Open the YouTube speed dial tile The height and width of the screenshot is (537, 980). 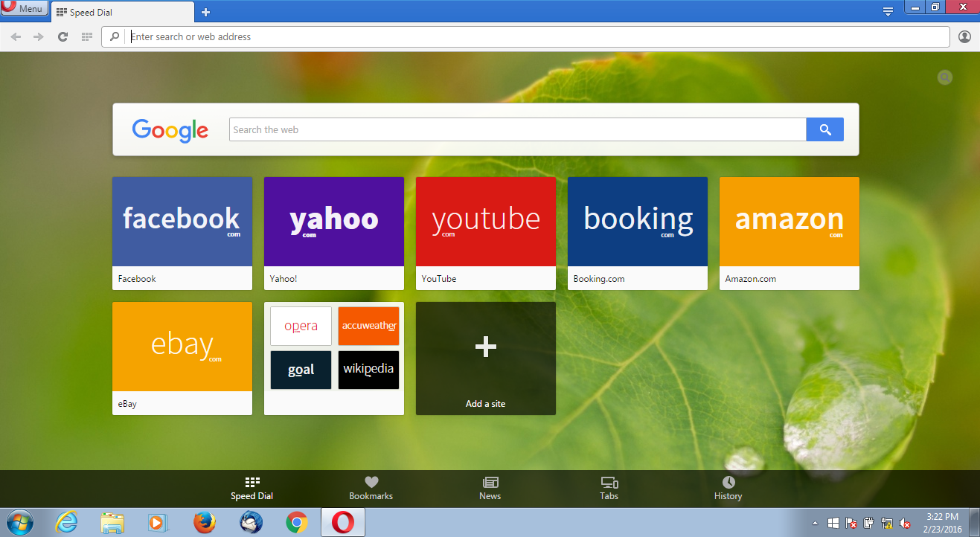(486, 234)
